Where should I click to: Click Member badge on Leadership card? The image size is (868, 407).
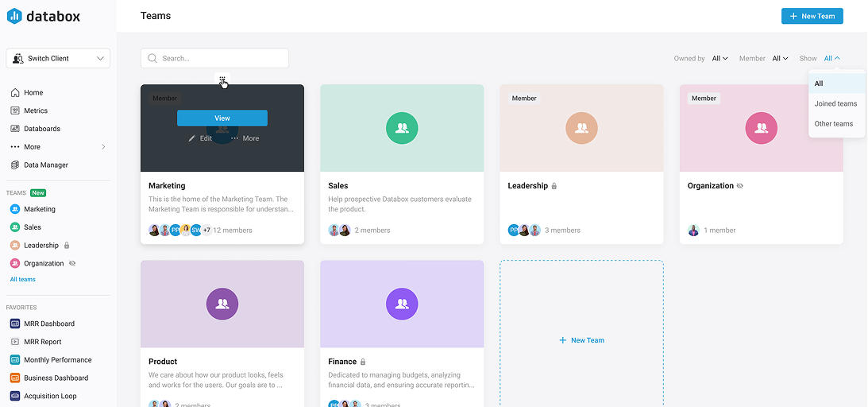point(524,99)
